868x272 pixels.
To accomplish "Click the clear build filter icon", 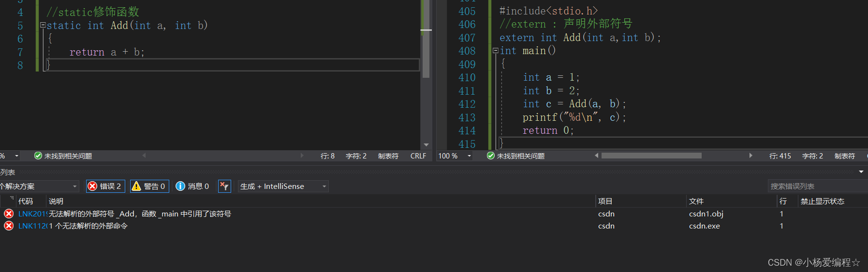I will pos(224,186).
